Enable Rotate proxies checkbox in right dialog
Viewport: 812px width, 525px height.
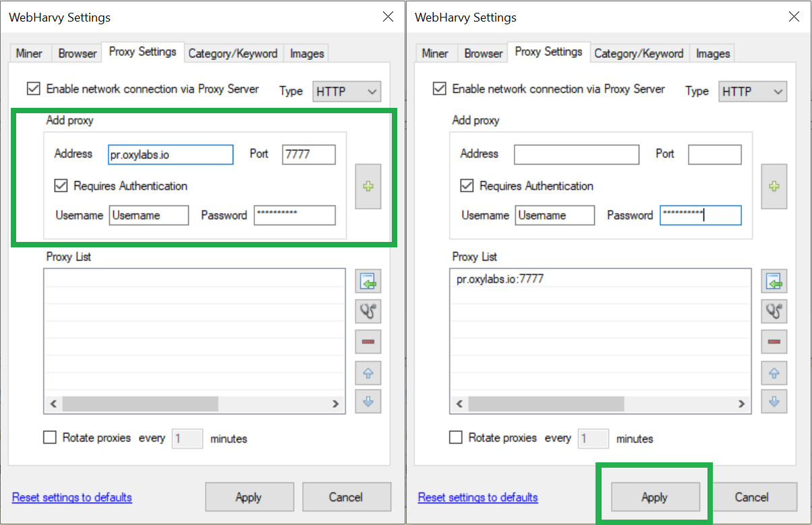tap(456, 438)
